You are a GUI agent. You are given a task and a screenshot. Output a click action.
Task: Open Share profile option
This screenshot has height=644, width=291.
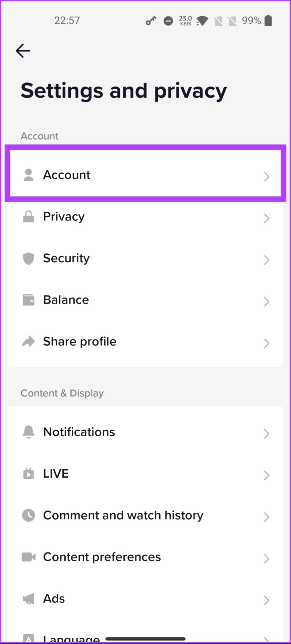coord(145,341)
